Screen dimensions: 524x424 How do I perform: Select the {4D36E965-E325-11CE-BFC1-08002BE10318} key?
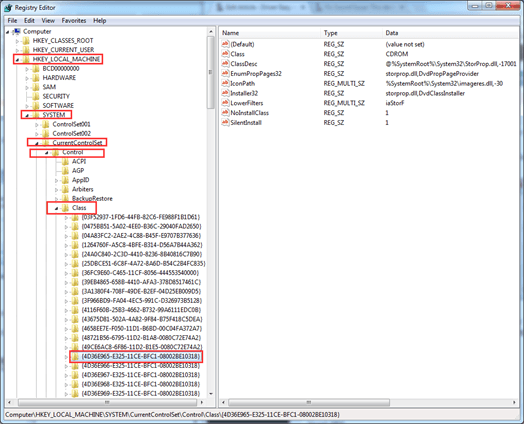[x=141, y=357]
